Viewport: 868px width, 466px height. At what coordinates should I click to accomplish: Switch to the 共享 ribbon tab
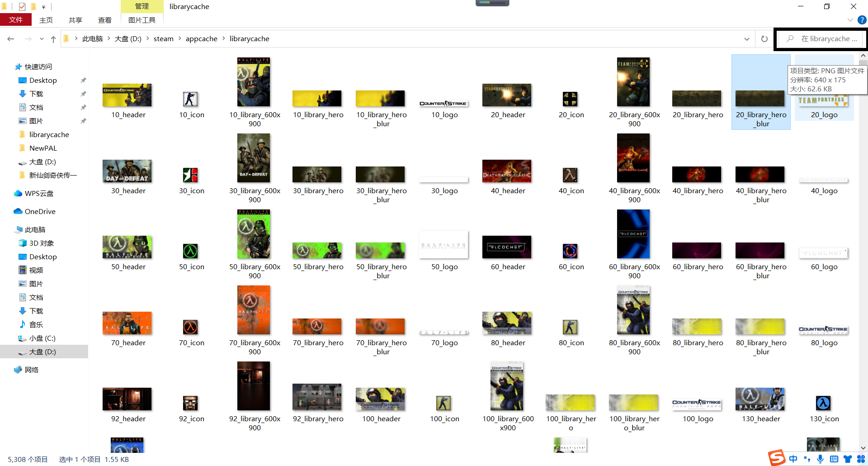tap(75, 20)
